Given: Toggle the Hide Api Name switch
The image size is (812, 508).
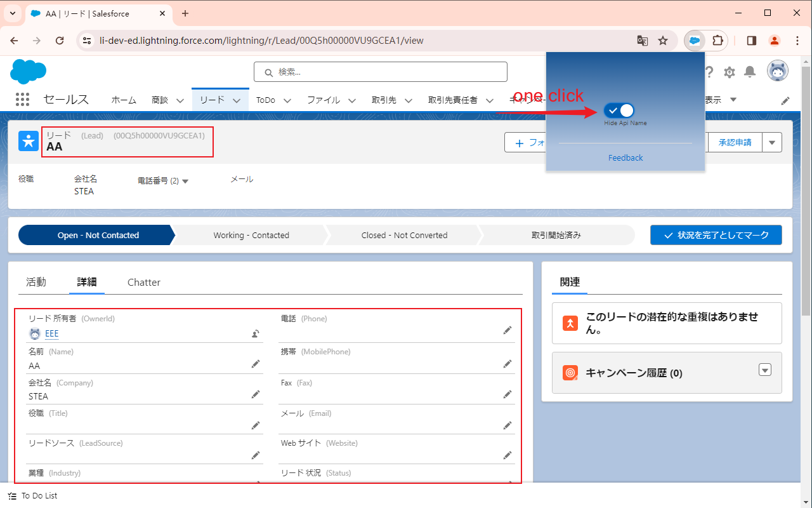Looking at the screenshot, I should 619,110.
